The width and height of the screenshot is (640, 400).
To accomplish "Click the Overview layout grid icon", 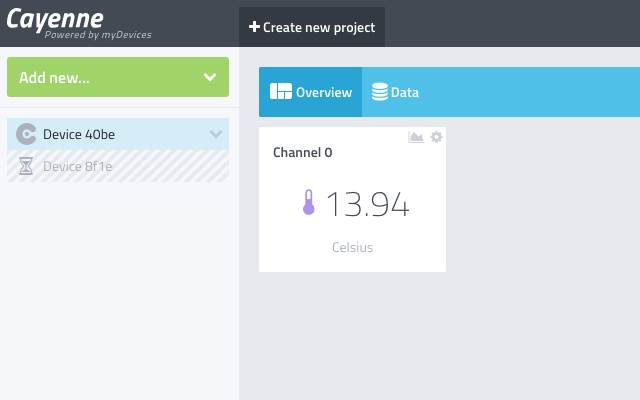I will [281, 91].
